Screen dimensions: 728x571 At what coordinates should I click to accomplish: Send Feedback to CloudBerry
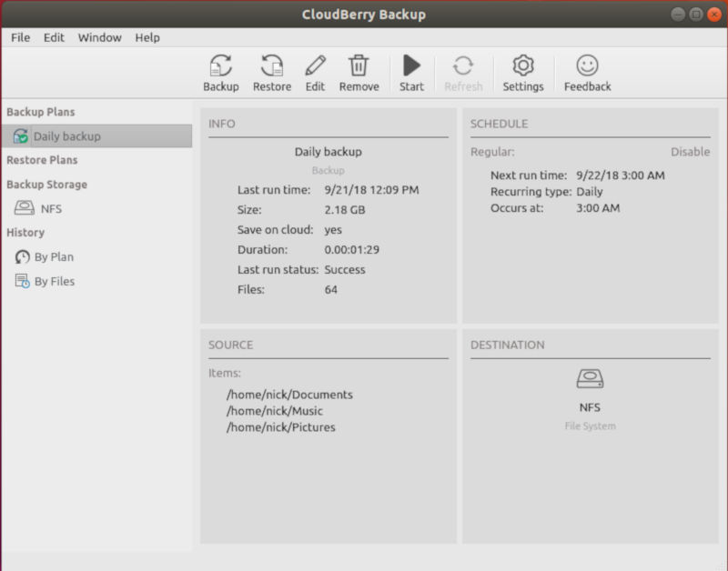[x=587, y=71]
